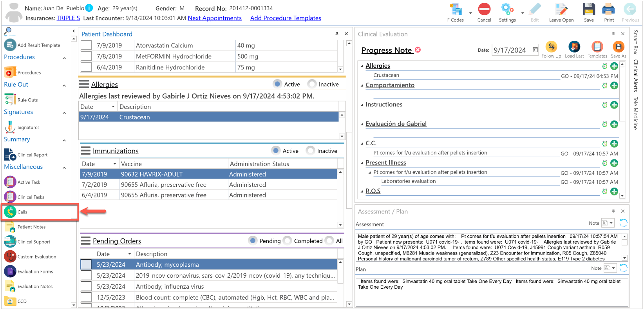
Task: Open the Clinical Alerts side tab
Action: pyautogui.click(x=635, y=75)
